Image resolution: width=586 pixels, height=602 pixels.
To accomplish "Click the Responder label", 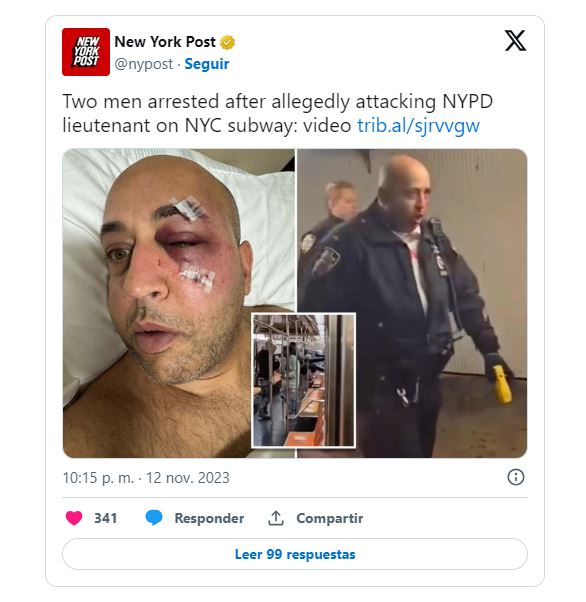I will click(209, 518).
